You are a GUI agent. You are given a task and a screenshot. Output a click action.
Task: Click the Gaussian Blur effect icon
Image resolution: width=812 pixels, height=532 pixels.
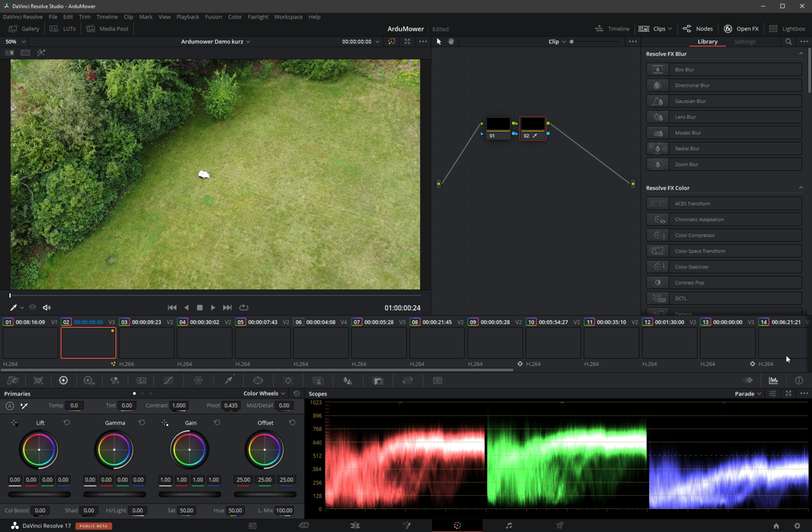pos(657,101)
